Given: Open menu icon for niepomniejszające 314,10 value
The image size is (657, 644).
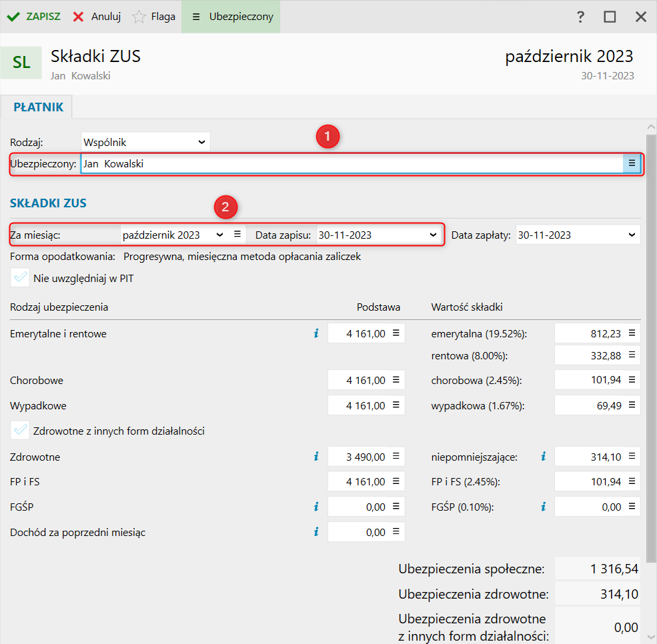Looking at the screenshot, I should coord(632,456).
